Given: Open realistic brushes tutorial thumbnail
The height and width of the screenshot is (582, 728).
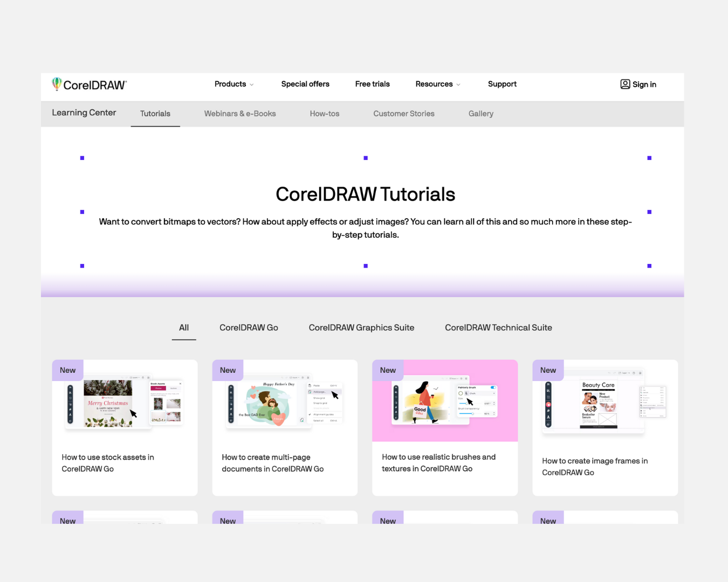Looking at the screenshot, I should point(445,401).
